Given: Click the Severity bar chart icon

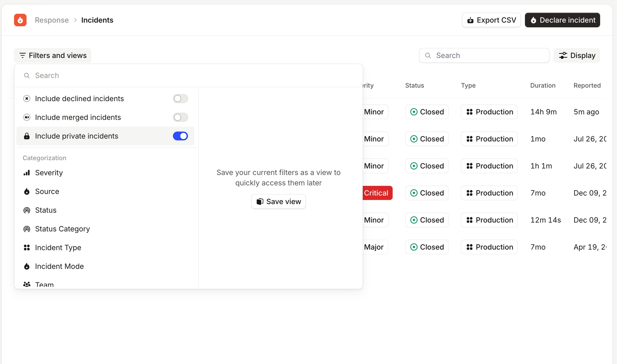Looking at the screenshot, I should coord(27,173).
